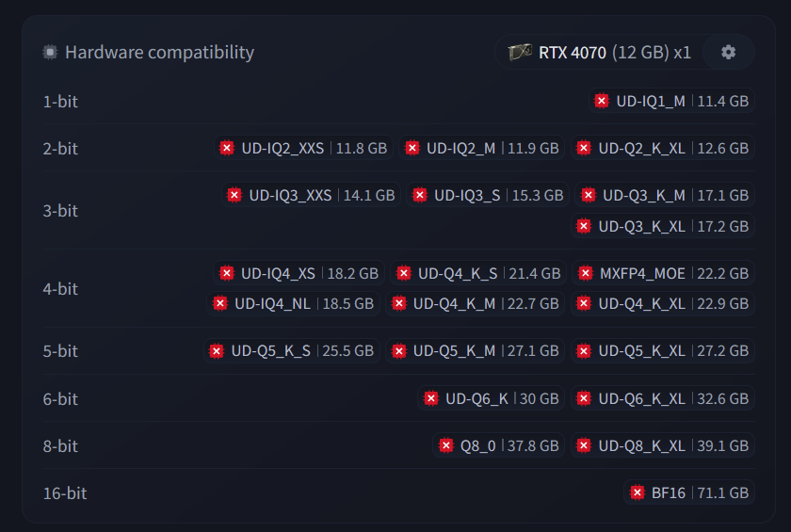This screenshot has width=791, height=532.
Task: Choose UD-Q5_K_S 25.5 GB variant
Action: (x=292, y=350)
